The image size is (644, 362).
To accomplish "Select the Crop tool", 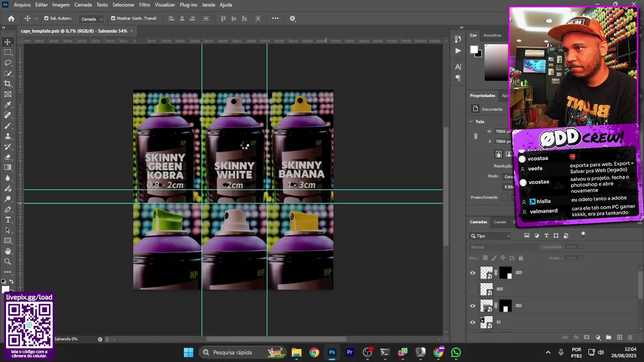I will [x=8, y=84].
